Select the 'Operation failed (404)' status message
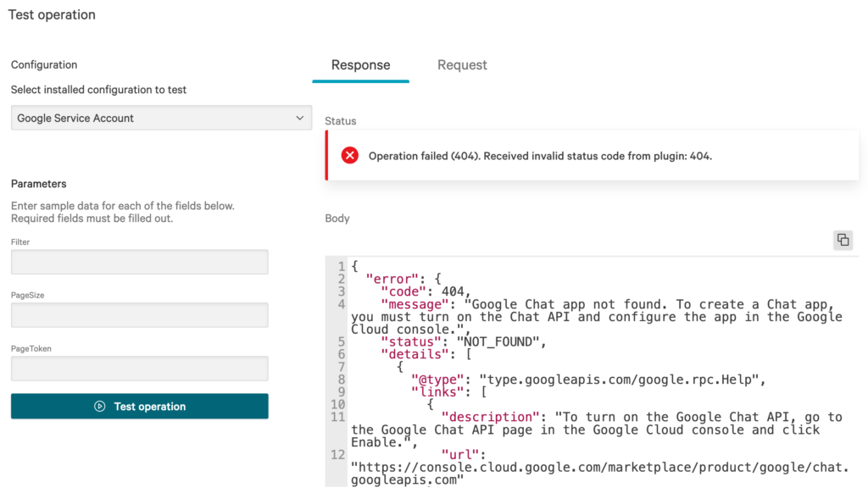Screen dimensions: 868x499 tap(540, 156)
